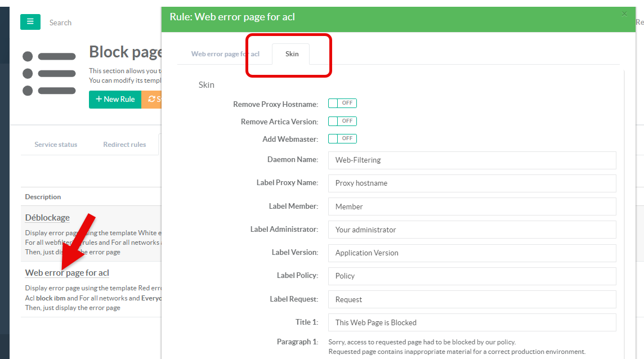Click the Label Proxy Name input
The image size is (644, 359).
pyautogui.click(x=472, y=183)
